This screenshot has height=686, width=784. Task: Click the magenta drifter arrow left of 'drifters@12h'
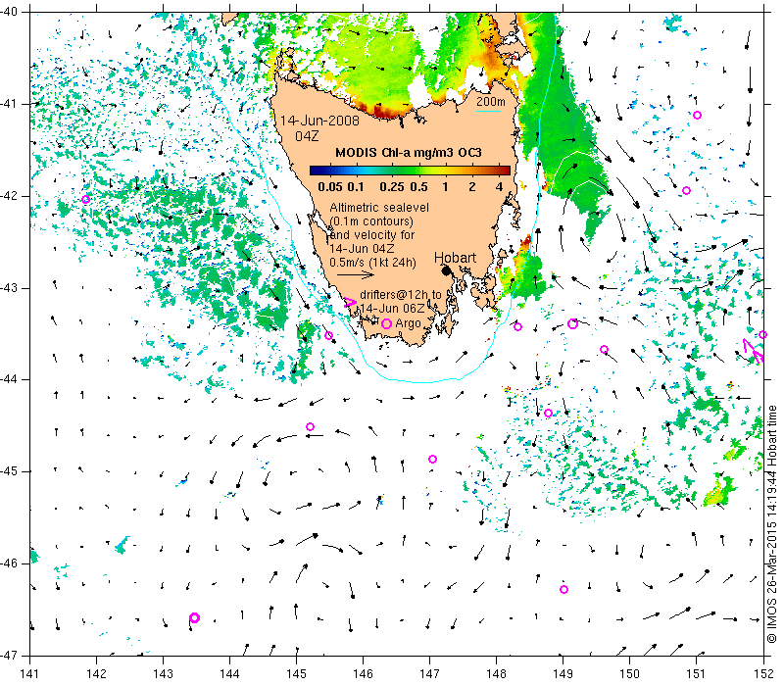[351, 302]
